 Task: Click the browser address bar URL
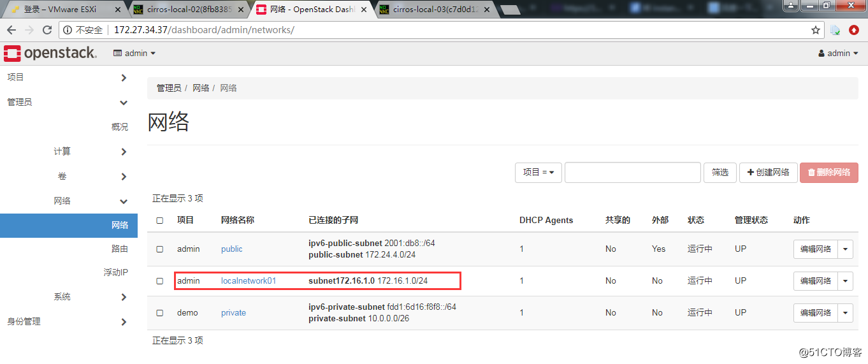pyautogui.click(x=204, y=30)
